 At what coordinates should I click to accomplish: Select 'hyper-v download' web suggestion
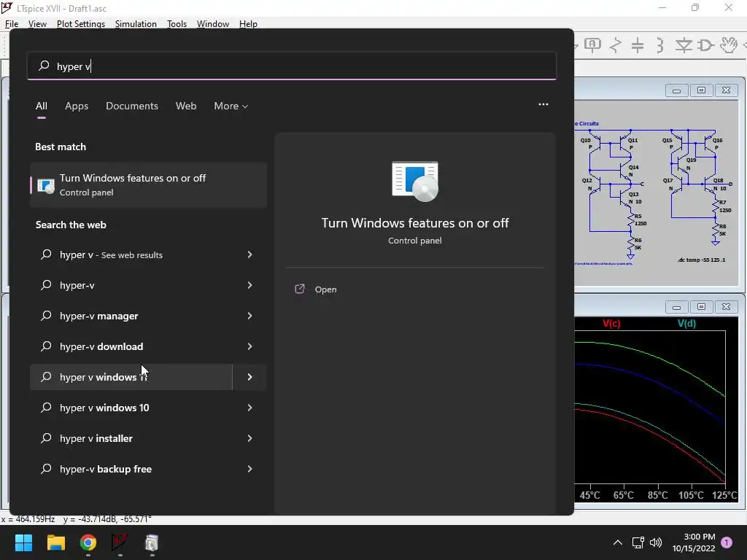[x=131, y=346]
